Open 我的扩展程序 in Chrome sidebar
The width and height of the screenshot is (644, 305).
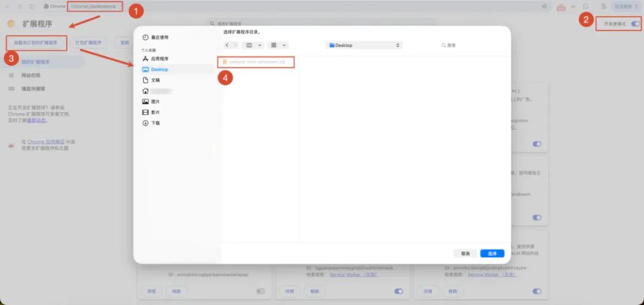point(43,62)
